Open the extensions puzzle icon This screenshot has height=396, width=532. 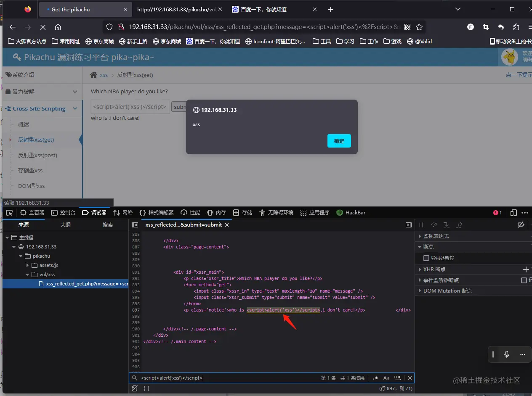tap(516, 27)
